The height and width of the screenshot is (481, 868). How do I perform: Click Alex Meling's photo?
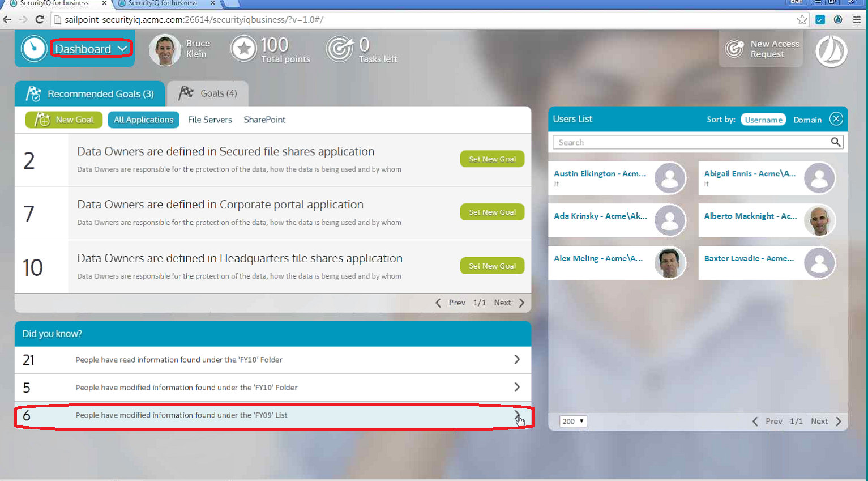[x=670, y=263]
